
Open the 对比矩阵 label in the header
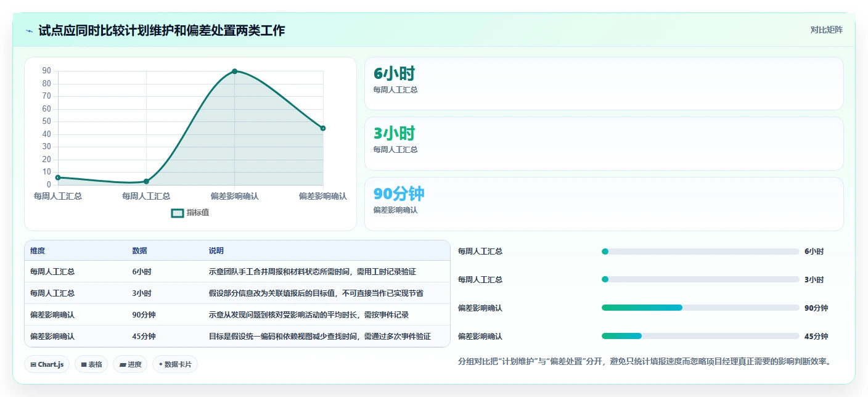[x=826, y=30]
